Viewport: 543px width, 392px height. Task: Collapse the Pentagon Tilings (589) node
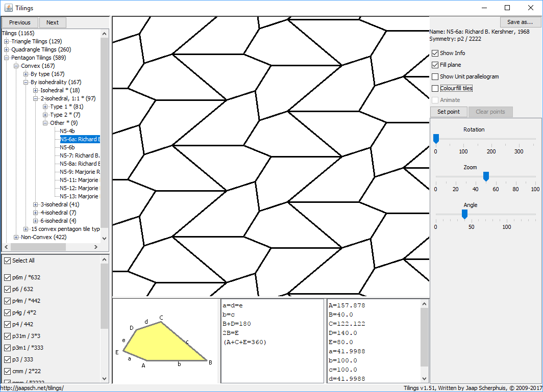tap(6, 58)
